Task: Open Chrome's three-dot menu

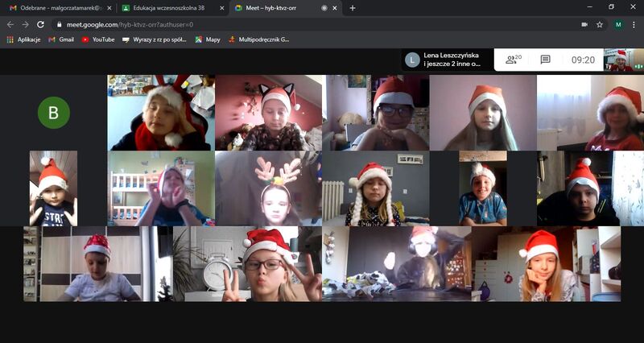Action: [634, 24]
